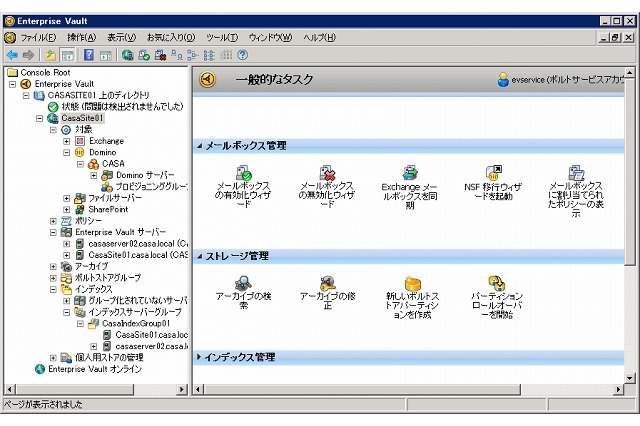
Task: Collapse the メールボックス管理 section
Action: 200,146
